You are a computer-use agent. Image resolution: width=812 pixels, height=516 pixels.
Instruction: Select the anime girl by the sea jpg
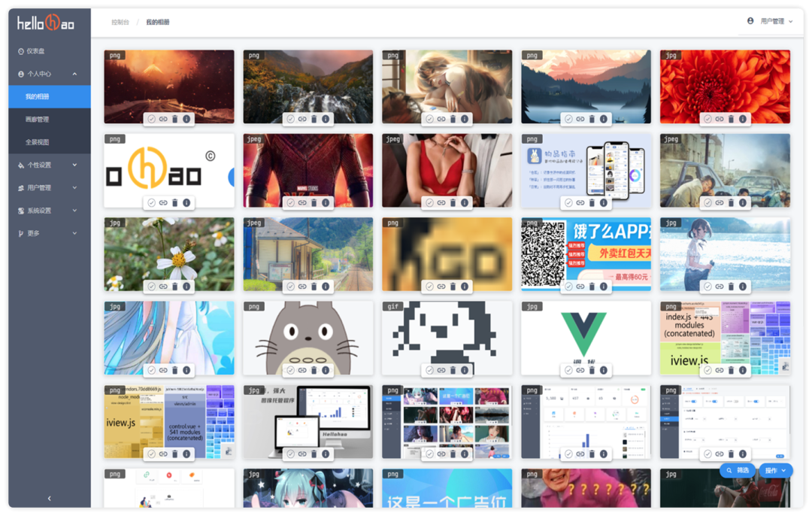(x=707, y=287)
